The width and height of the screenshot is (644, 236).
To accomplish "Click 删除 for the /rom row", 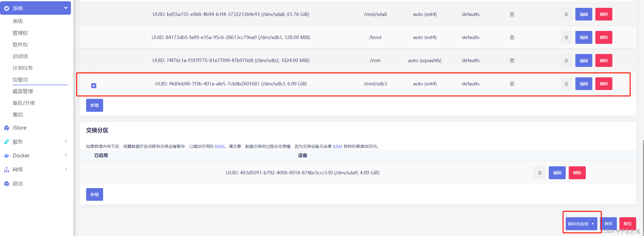I will point(604,61).
